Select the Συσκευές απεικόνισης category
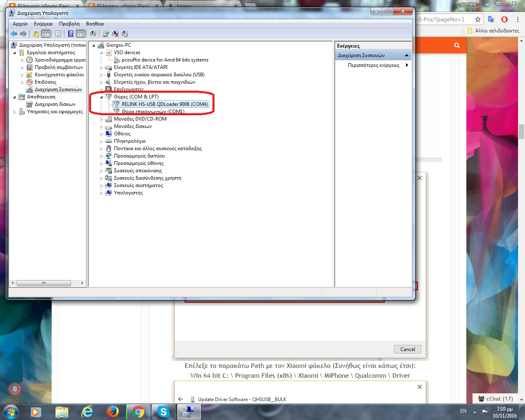This screenshot has width=525, height=420. tap(138, 171)
